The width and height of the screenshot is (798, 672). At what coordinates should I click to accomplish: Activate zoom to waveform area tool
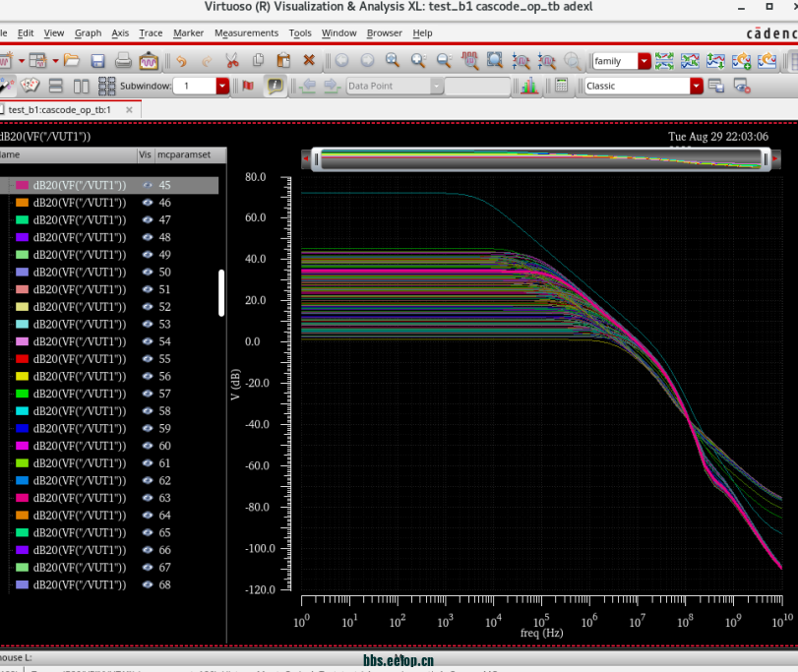click(x=469, y=61)
